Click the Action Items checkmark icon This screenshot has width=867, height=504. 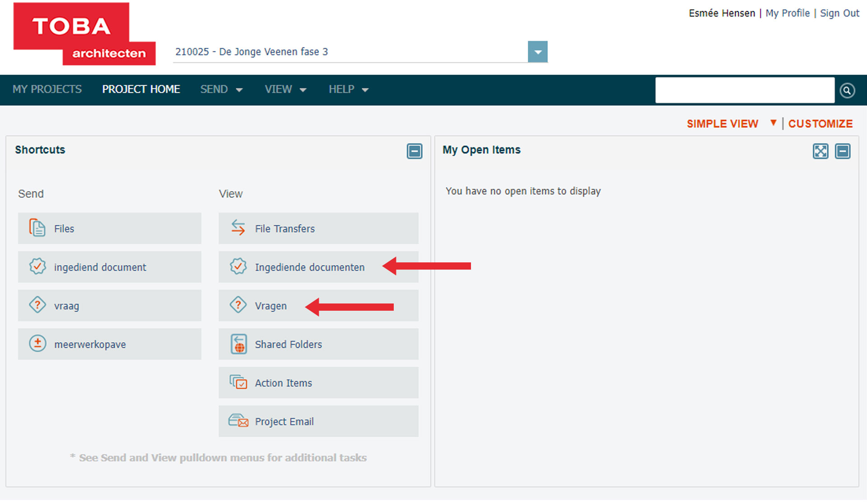tap(238, 383)
